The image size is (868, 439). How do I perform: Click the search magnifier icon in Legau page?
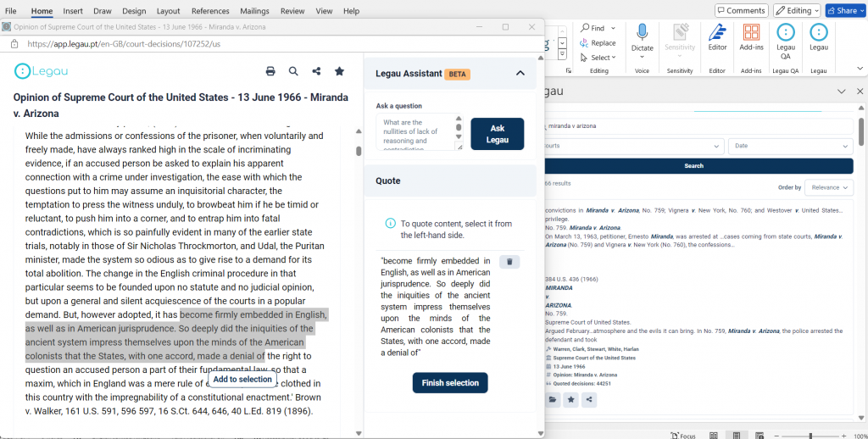(x=293, y=71)
